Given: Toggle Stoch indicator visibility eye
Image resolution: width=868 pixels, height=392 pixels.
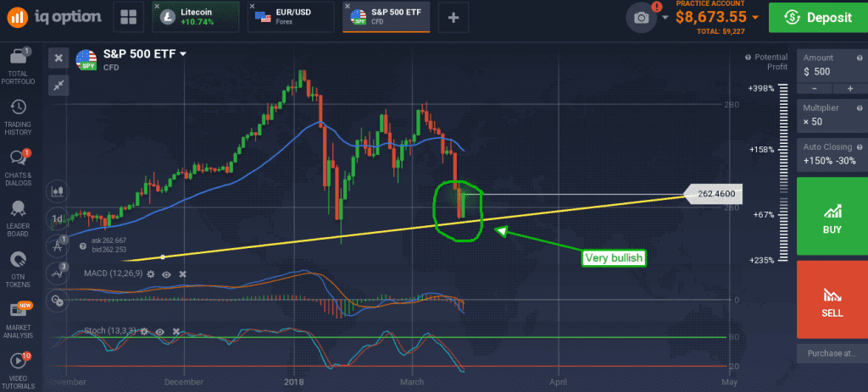Looking at the screenshot, I should coord(160,331).
